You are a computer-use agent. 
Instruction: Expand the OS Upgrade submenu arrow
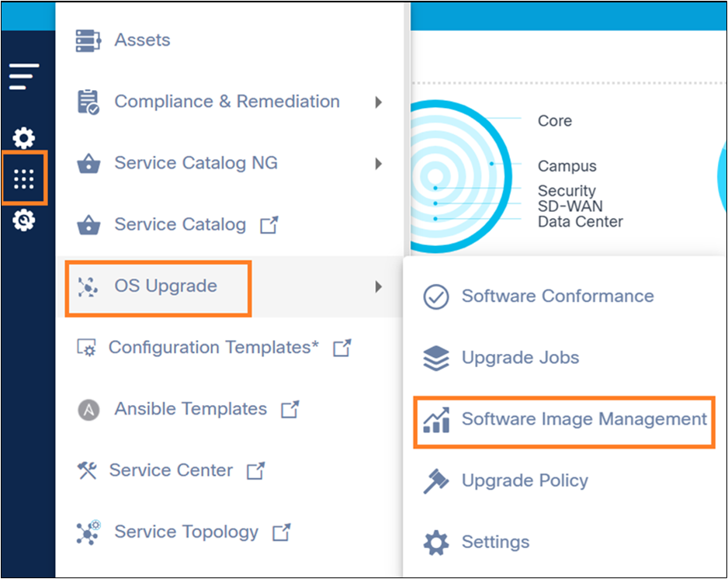pyautogui.click(x=378, y=286)
